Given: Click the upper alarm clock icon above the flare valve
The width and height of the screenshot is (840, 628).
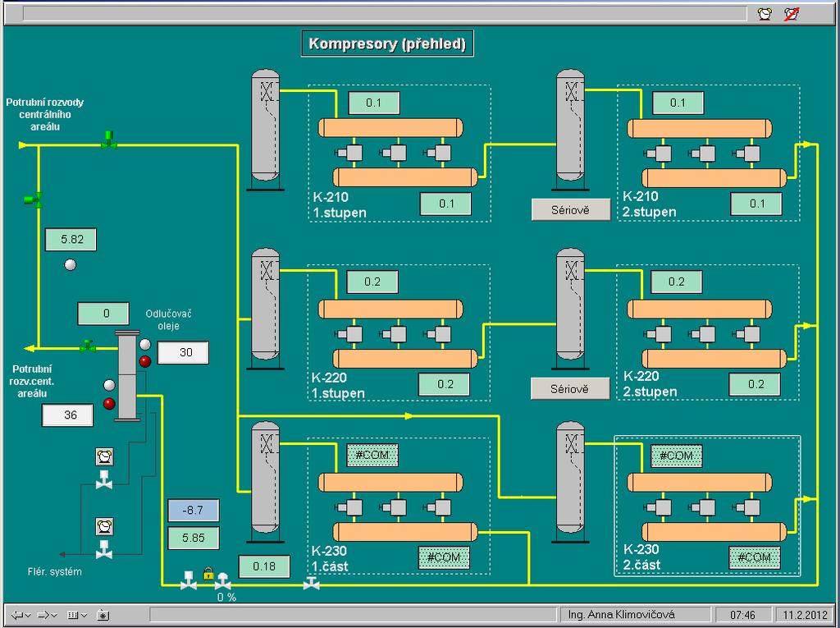Looking at the screenshot, I should (x=104, y=457).
